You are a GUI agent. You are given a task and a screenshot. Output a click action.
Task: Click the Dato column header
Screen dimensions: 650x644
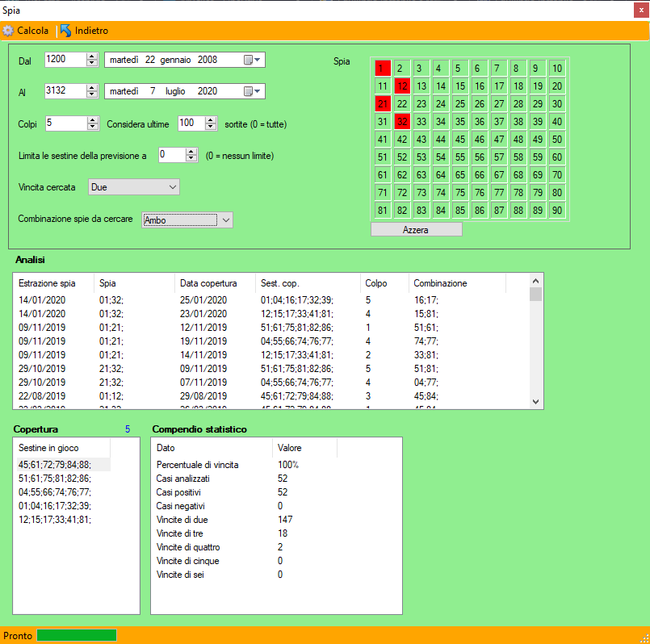point(212,448)
